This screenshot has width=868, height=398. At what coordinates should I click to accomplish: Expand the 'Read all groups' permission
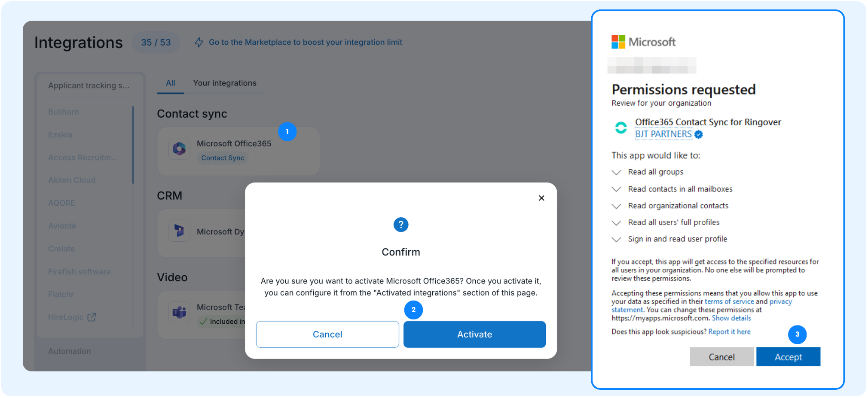tap(616, 172)
